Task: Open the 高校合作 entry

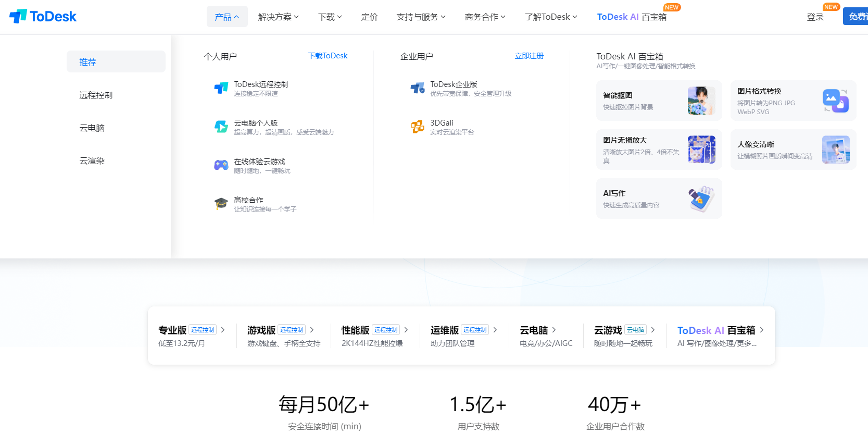Action: tap(255, 204)
